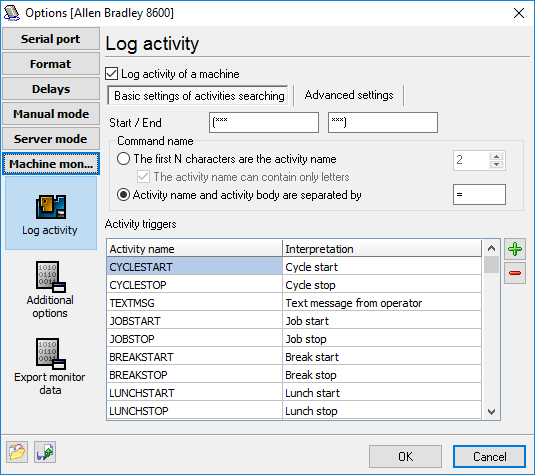Click the Lunch stop interpretation cell
The width and height of the screenshot is (535, 475).
[x=382, y=411]
